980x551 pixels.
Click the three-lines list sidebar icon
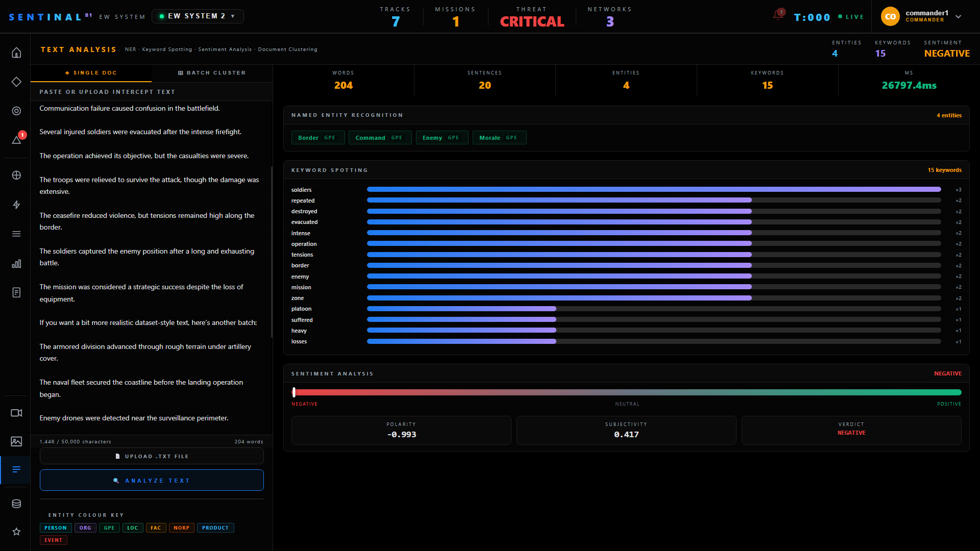click(16, 234)
